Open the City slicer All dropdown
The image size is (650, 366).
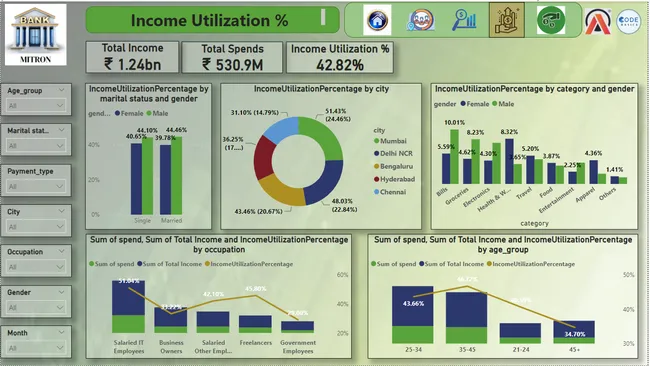pos(36,227)
